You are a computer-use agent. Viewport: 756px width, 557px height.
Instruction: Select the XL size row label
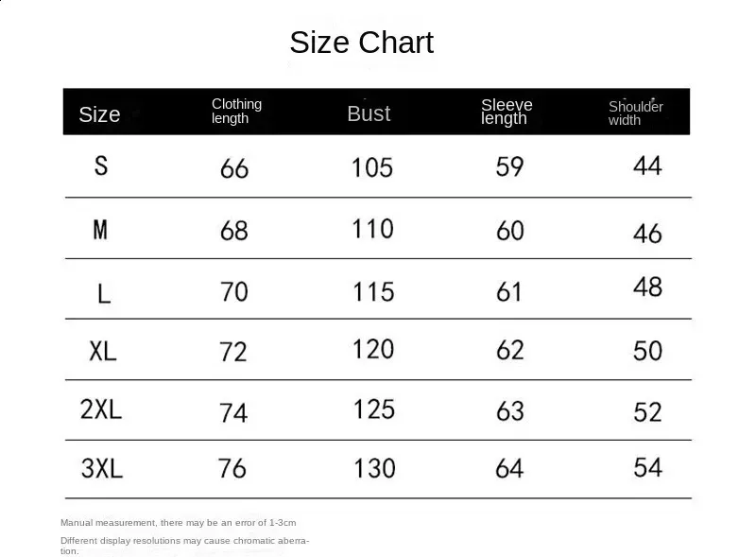(103, 351)
